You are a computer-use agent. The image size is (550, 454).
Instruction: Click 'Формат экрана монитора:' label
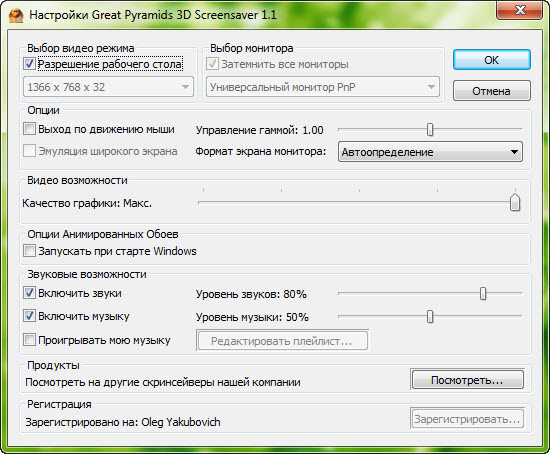261,152
